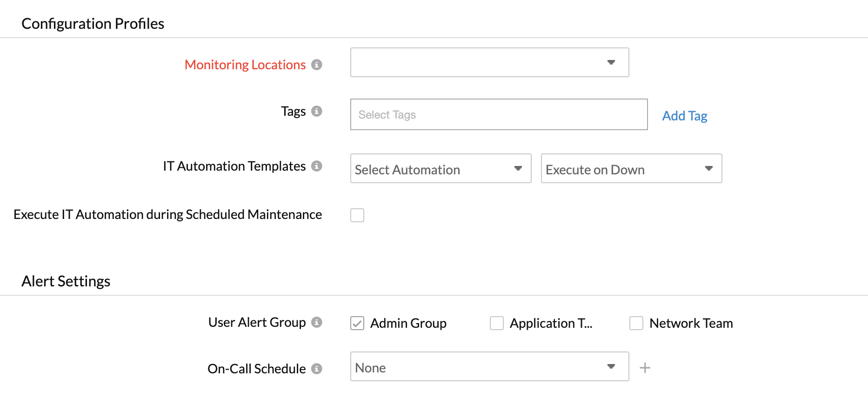The height and width of the screenshot is (411, 868).
Task: Click the plus icon to add On-Call Schedule
Action: pyautogui.click(x=645, y=368)
